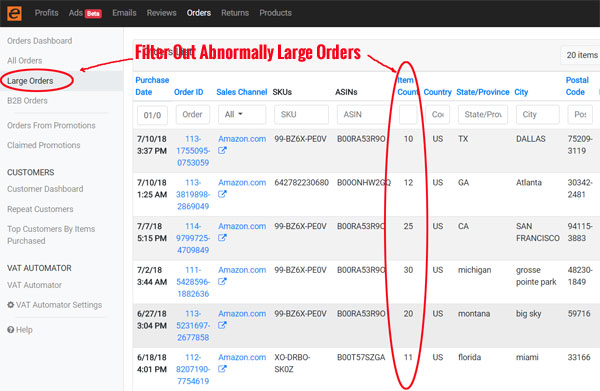Open VAT Automator Settings gear item

55,305
